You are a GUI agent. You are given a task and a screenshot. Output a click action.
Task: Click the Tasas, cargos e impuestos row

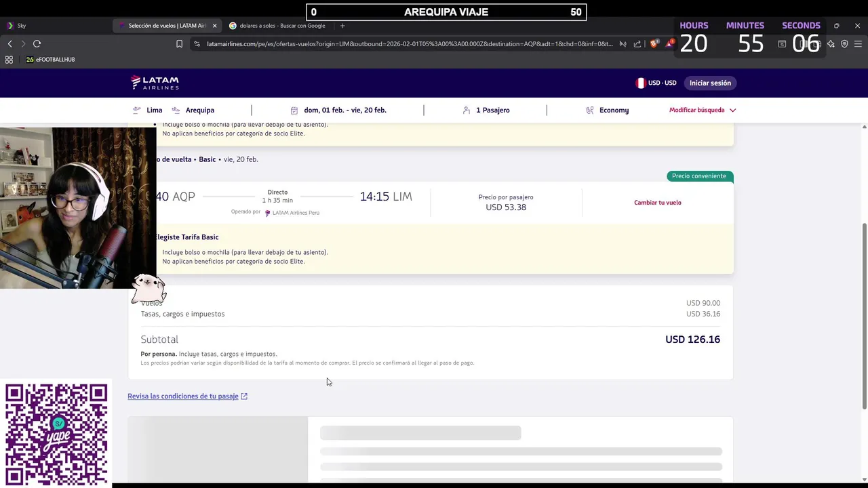(431, 314)
